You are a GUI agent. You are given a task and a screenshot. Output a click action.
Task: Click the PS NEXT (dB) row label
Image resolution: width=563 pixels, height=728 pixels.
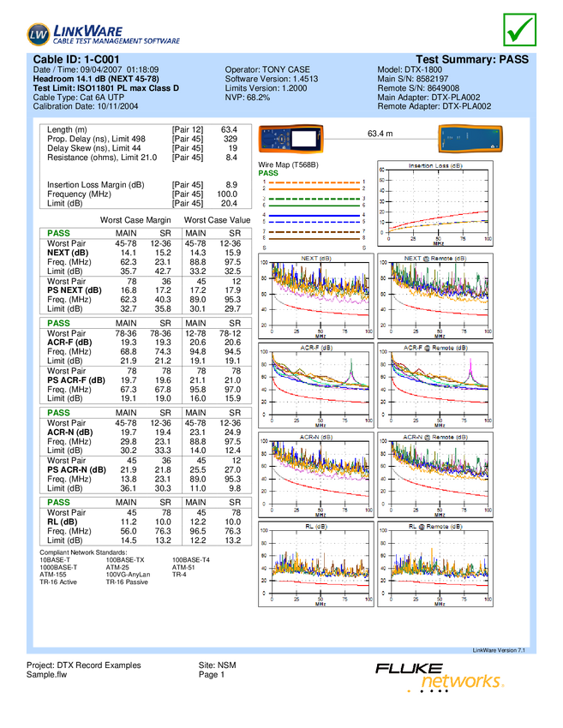tap(75, 290)
